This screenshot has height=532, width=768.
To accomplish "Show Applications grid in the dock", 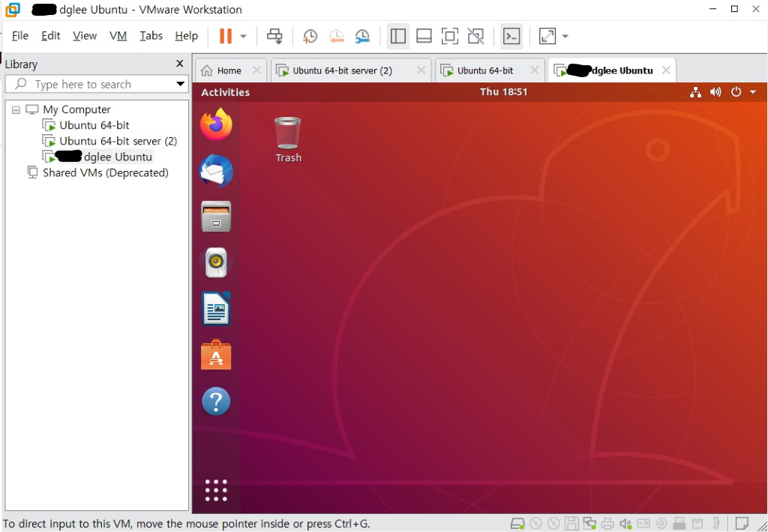I will 216,490.
